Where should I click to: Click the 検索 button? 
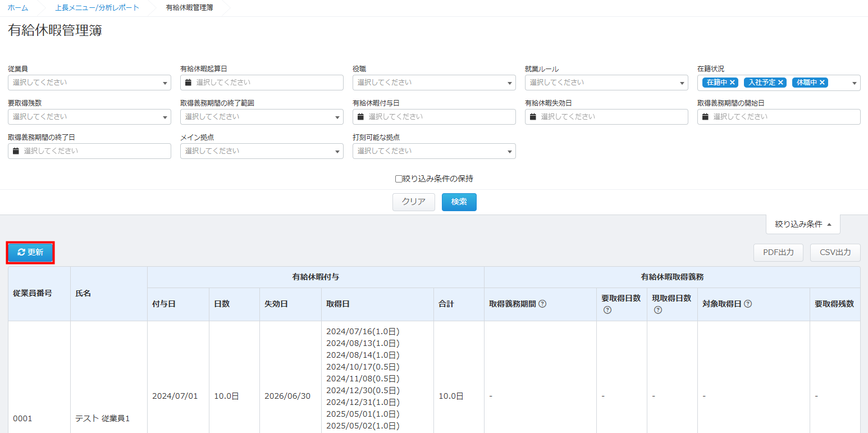point(459,202)
